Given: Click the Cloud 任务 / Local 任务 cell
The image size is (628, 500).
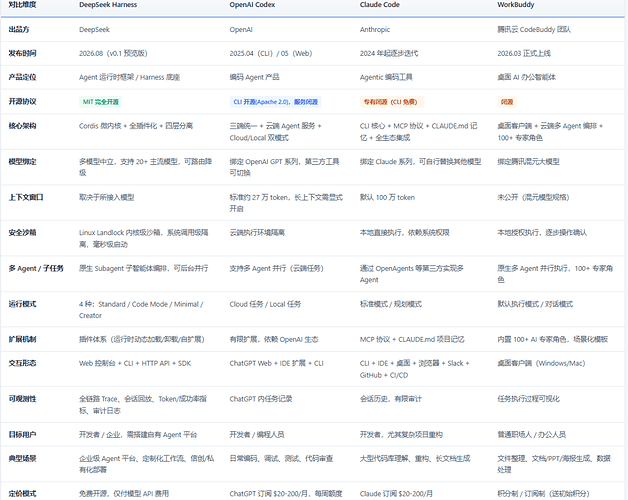Looking at the screenshot, I should (265, 304).
